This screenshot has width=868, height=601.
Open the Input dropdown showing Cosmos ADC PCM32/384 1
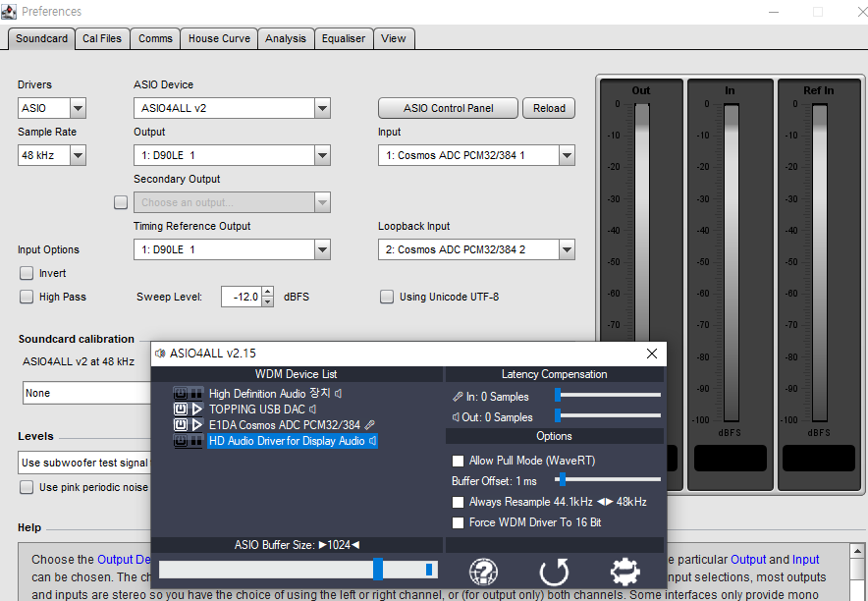[567, 155]
